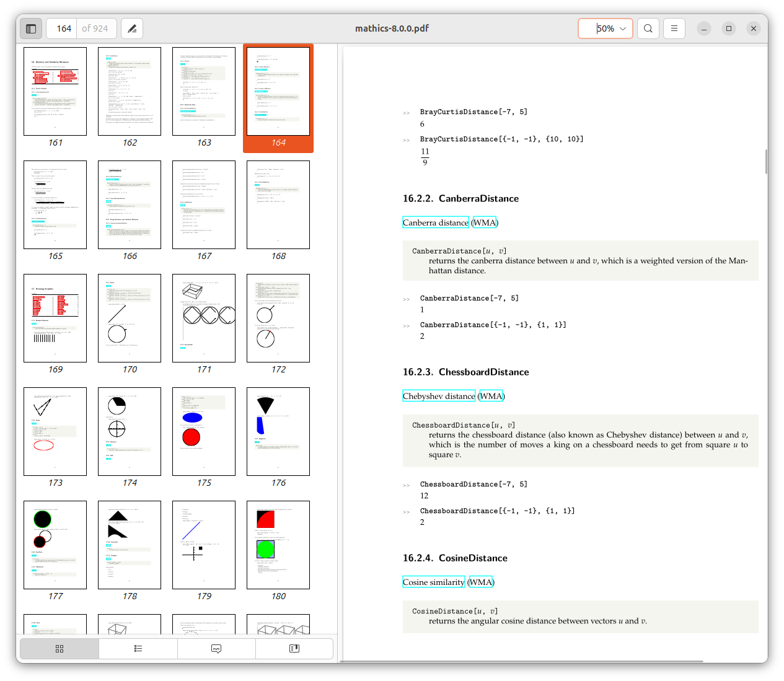Minimize the document viewer window
Screen dimensions: 784x681
[x=704, y=29]
